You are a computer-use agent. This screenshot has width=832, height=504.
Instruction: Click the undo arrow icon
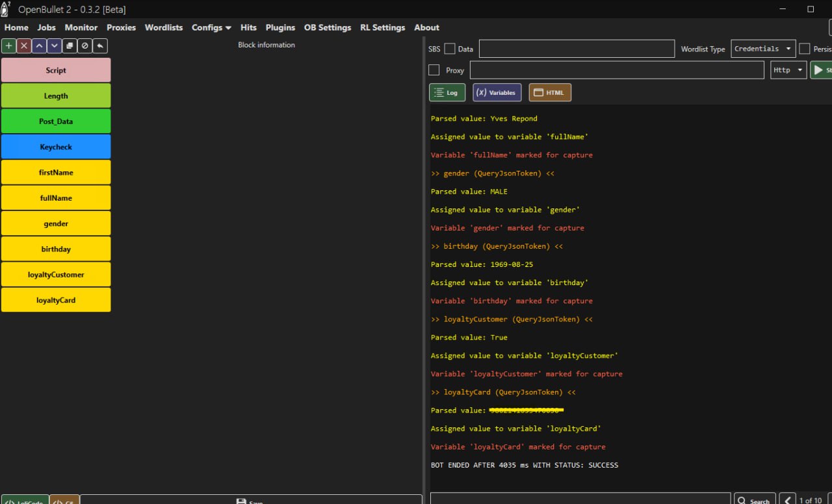tap(100, 45)
